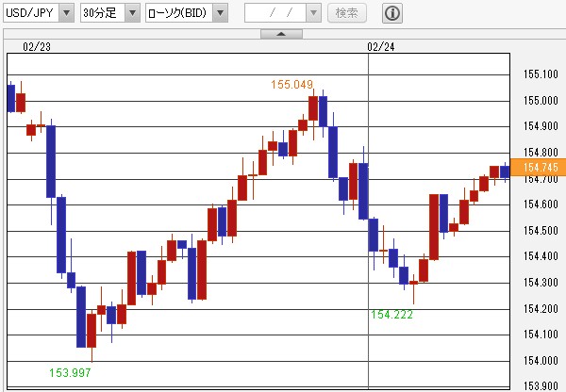Select the 02/23 date marker
The height and width of the screenshot is (392, 566).
(37, 44)
